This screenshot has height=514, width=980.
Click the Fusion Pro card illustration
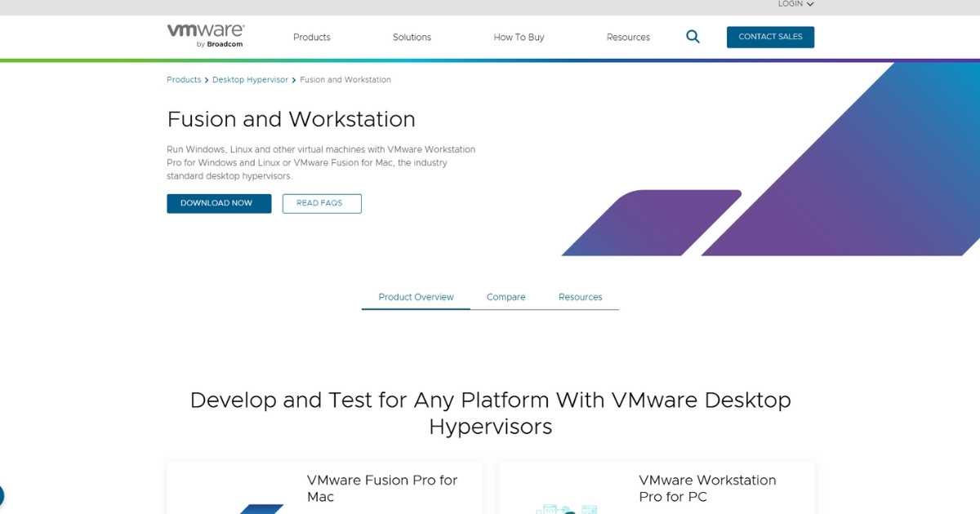(261, 508)
